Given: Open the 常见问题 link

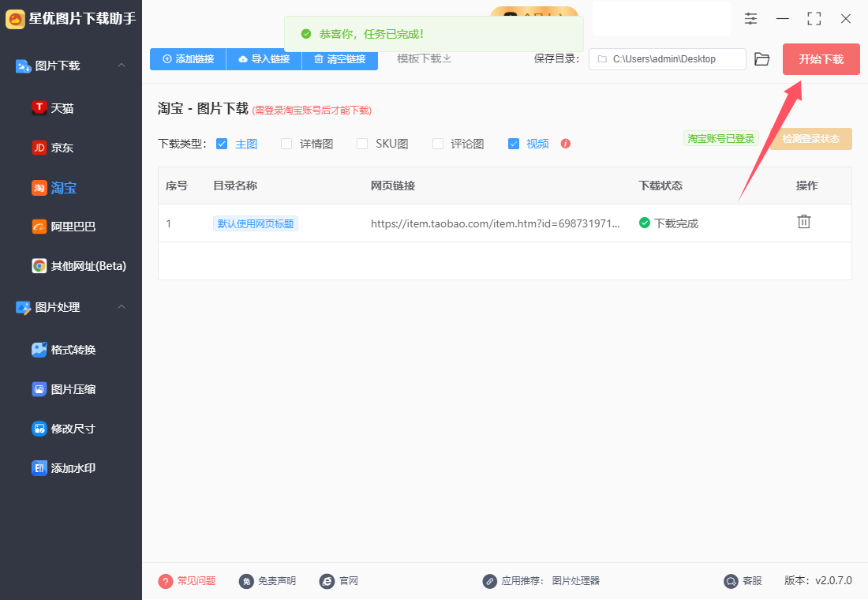Looking at the screenshot, I should coord(196,580).
